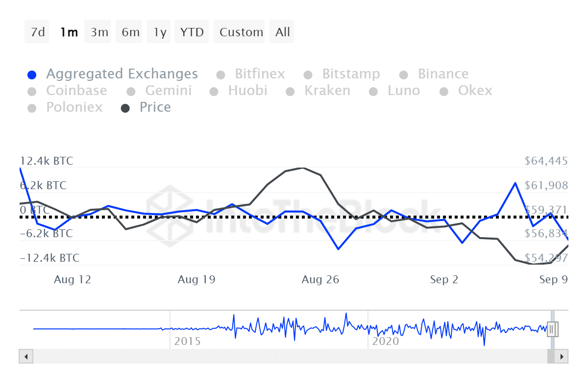Enable the Binance exchange dataset
The height and width of the screenshot is (392, 588).
point(404,74)
